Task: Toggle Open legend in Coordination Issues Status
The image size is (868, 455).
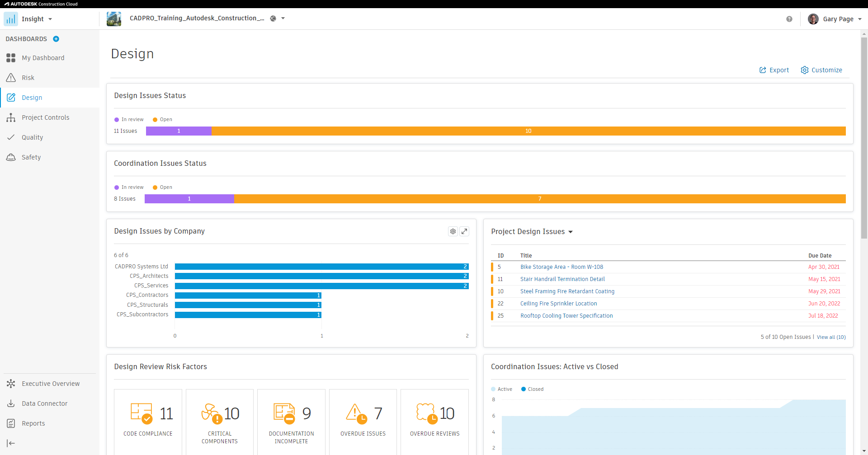Action: pos(162,188)
